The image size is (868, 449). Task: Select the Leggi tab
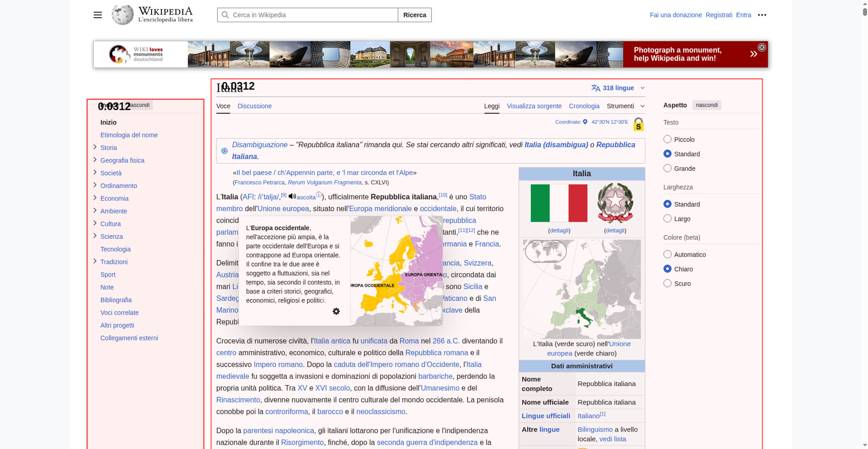492,106
